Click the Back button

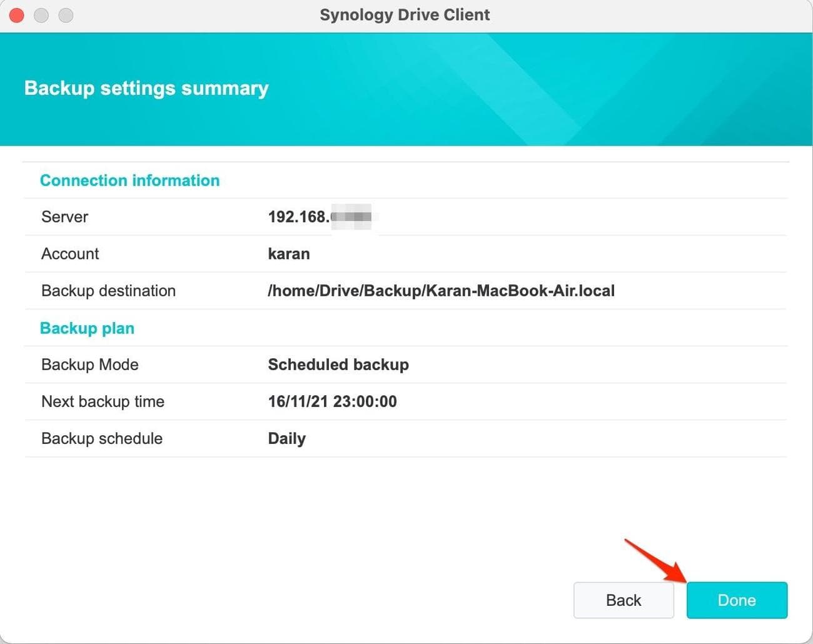tap(623, 600)
